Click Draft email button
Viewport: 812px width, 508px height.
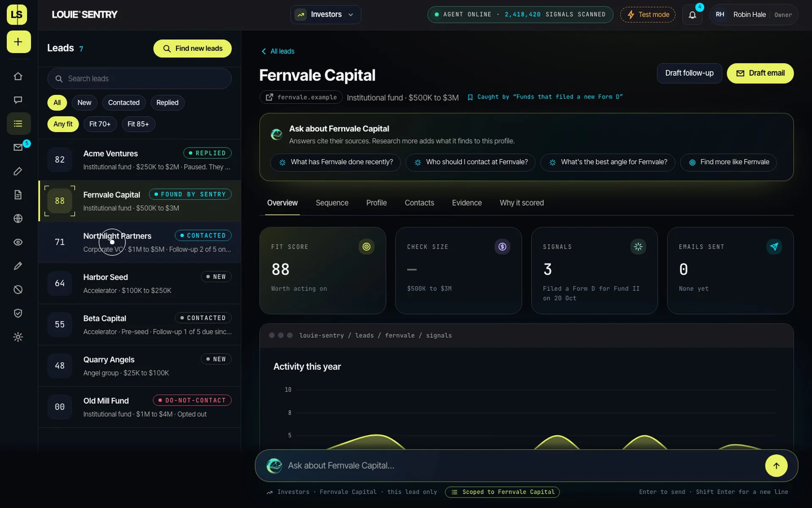coord(760,73)
